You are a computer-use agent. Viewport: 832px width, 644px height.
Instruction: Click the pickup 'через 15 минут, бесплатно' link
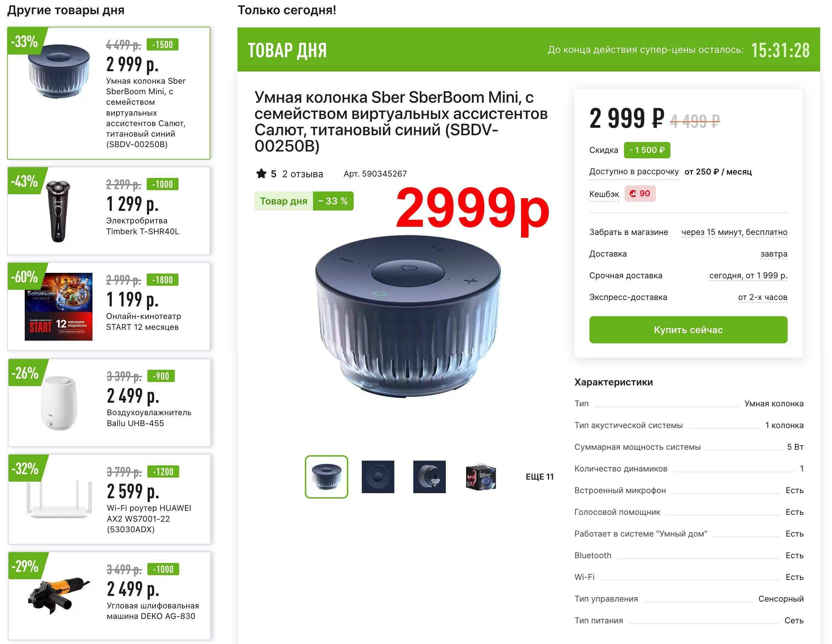click(x=734, y=232)
